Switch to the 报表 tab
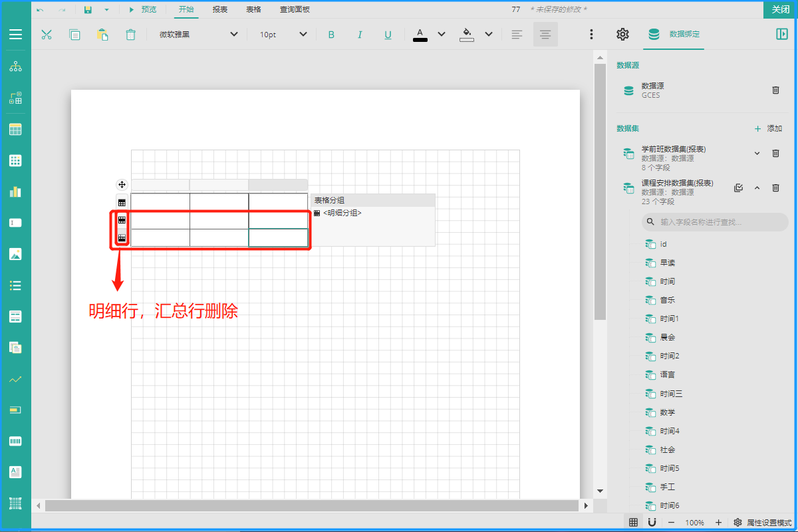This screenshot has width=798, height=532. click(219, 9)
